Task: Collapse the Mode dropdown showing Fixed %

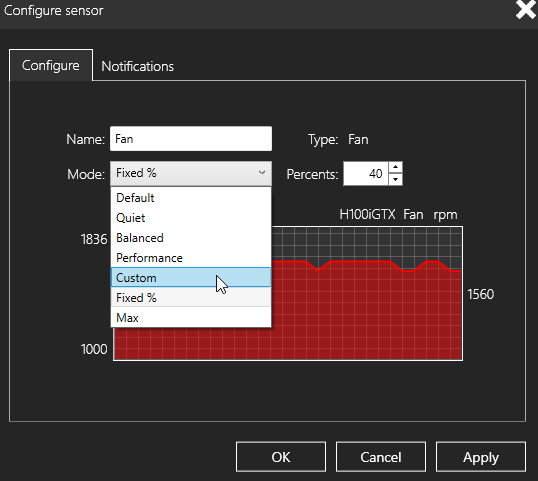Action: [x=191, y=173]
